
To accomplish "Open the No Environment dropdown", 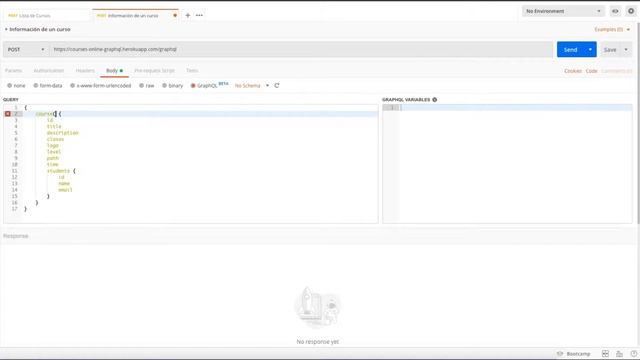I will [x=563, y=11].
